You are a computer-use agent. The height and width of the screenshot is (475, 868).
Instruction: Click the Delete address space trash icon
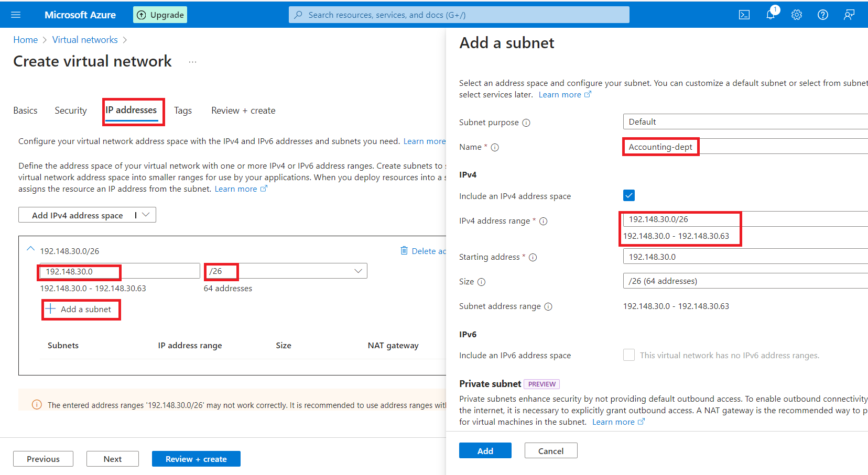coord(404,250)
